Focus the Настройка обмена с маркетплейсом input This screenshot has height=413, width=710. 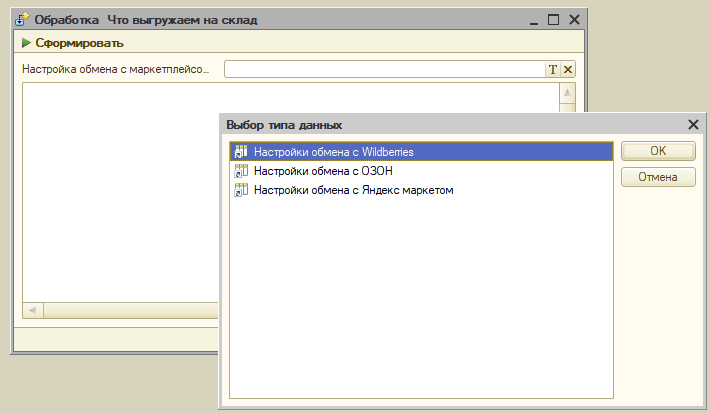(x=385, y=69)
